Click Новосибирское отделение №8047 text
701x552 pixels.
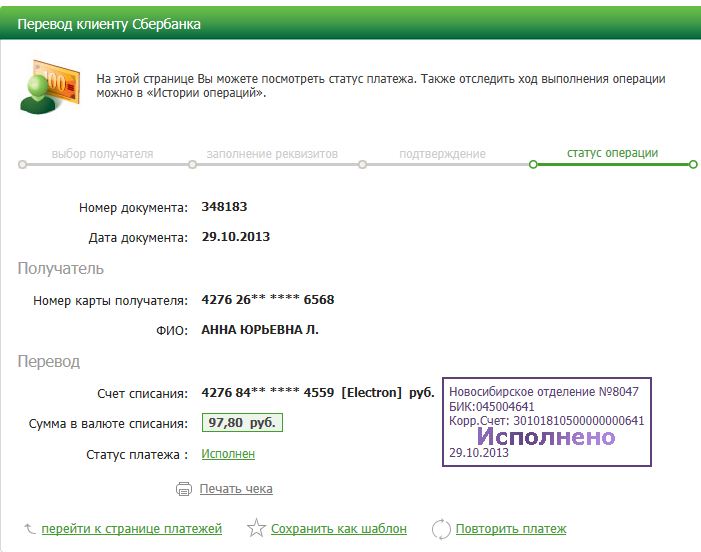544,392
